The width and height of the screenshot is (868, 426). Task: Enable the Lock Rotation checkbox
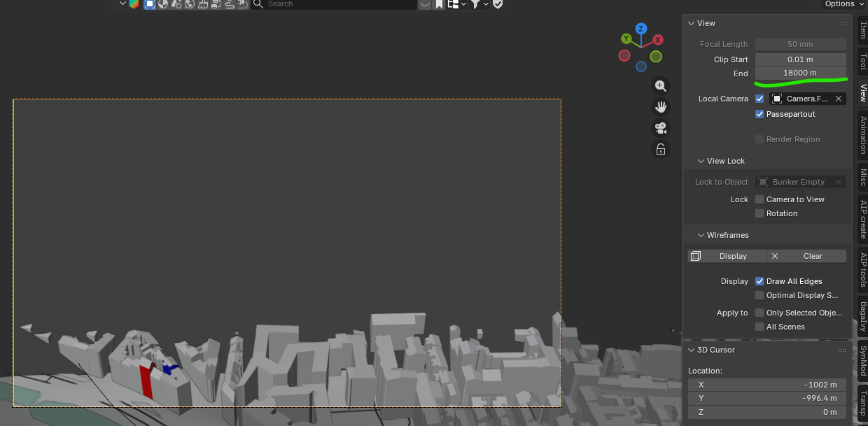[x=759, y=213]
